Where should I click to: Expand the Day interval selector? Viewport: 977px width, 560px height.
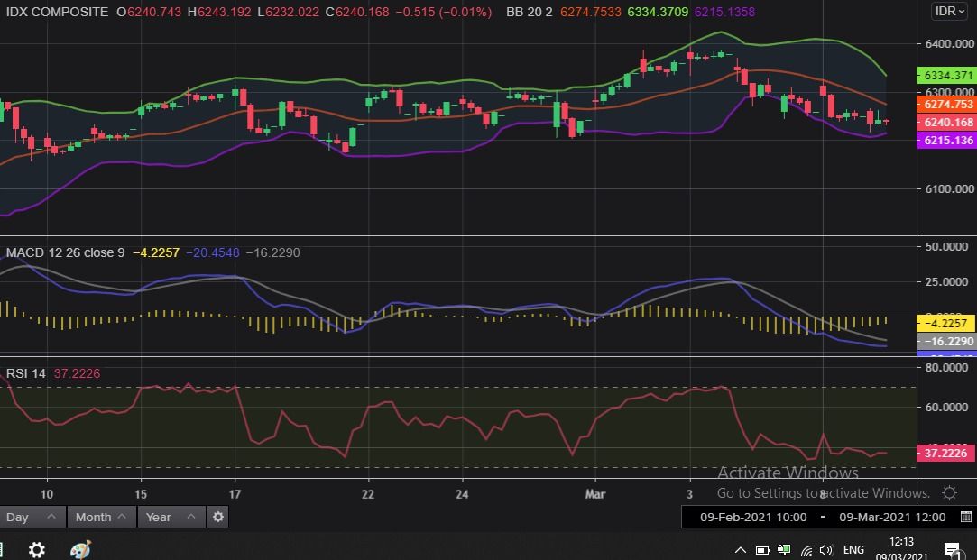tap(32, 517)
